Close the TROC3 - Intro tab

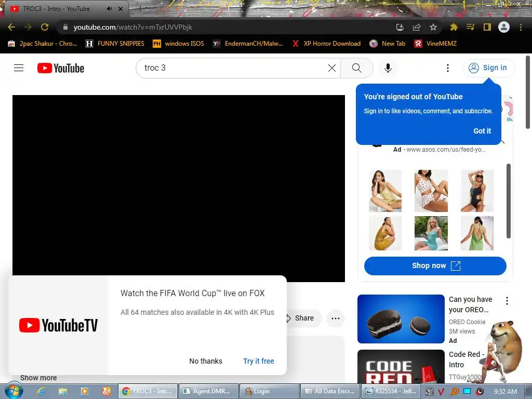click(121, 9)
